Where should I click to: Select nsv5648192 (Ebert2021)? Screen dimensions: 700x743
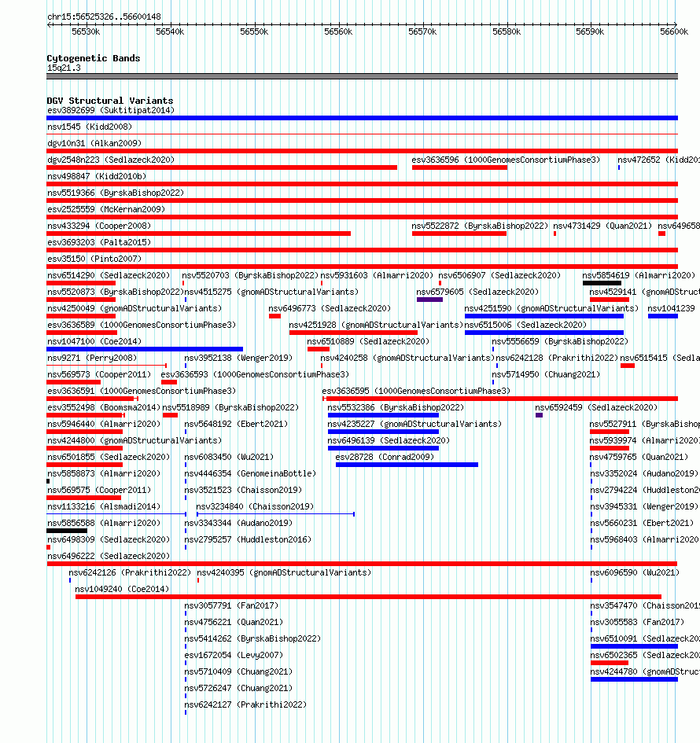tap(236, 425)
